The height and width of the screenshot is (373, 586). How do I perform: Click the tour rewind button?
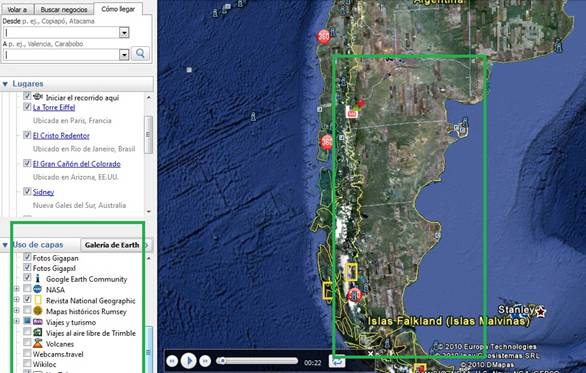pyautogui.click(x=172, y=361)
